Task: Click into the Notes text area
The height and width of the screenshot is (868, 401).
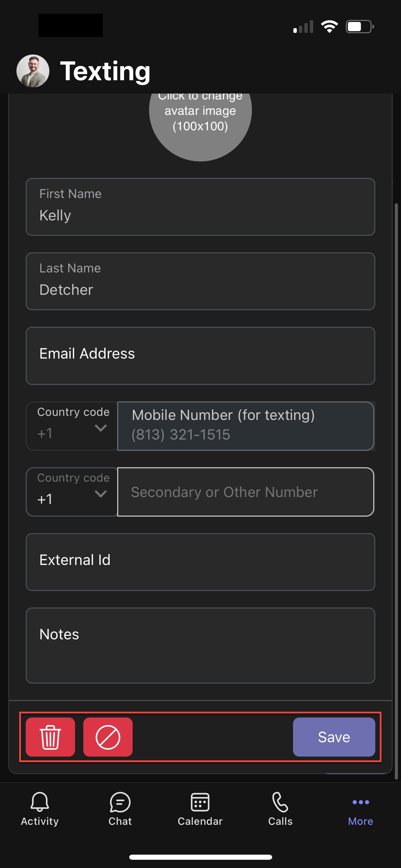Action: [x=200, y=645]
